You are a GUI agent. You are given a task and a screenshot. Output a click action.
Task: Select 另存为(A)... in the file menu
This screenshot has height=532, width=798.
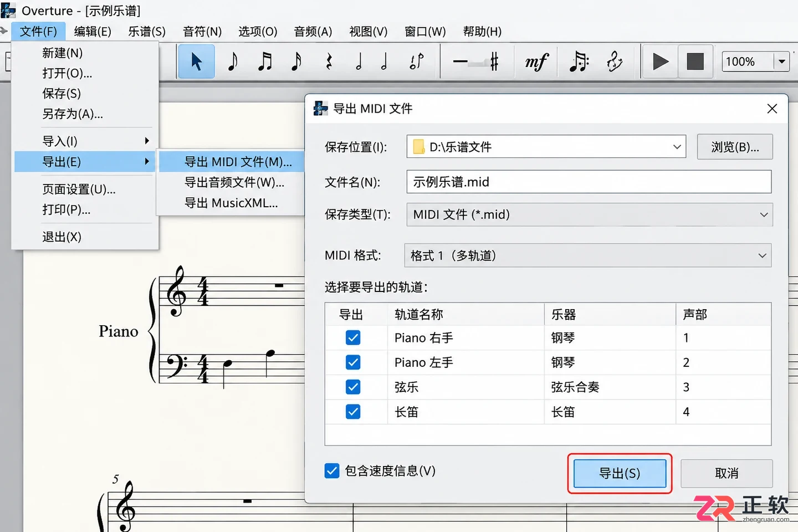pyautogui.click(x=73, y=114)
